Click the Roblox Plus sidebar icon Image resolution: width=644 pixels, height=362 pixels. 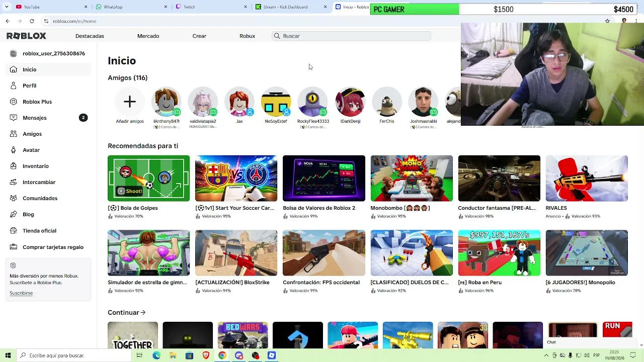pos(13,102)
